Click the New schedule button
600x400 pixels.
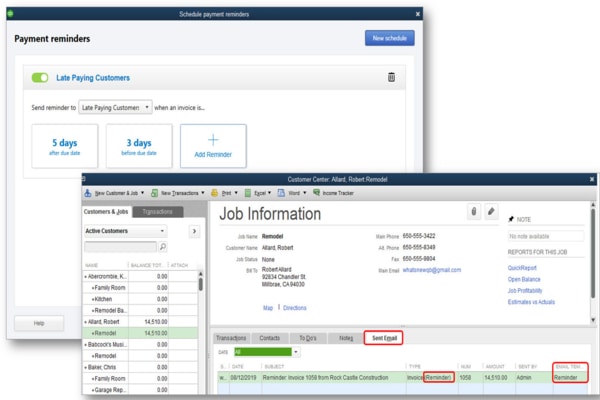point(390,38)
